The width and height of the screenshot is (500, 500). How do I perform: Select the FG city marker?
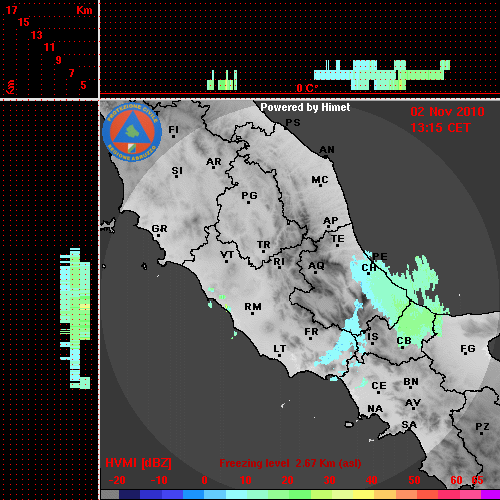tap(467, 349)
